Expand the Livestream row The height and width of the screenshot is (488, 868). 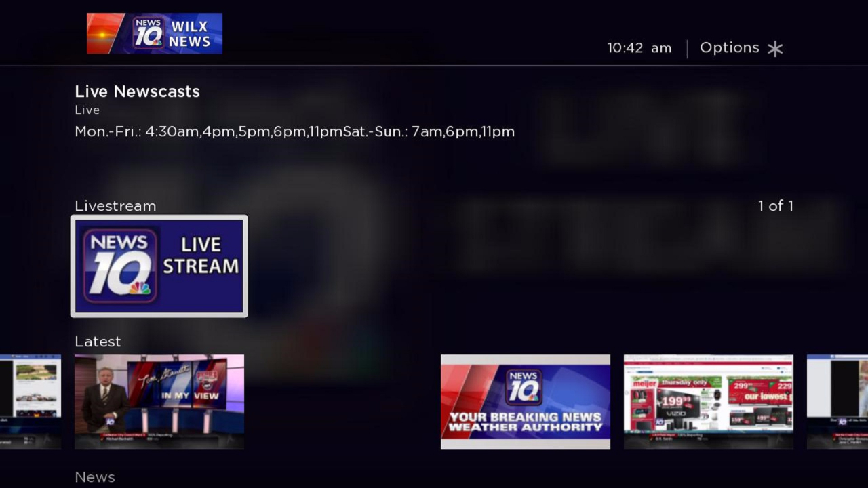click(x=115, y=206)
